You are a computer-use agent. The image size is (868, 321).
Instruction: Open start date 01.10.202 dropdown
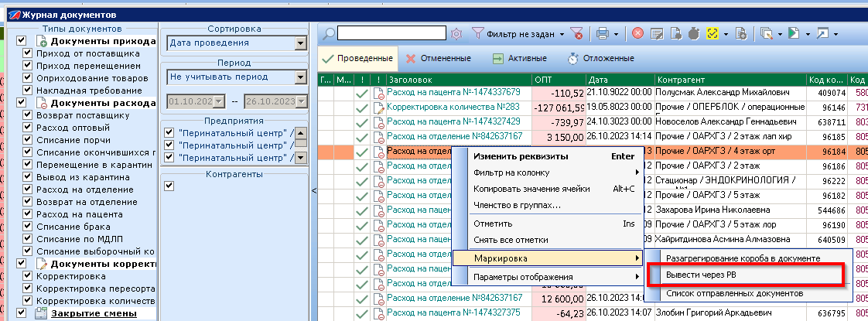[x=220, y=101]
